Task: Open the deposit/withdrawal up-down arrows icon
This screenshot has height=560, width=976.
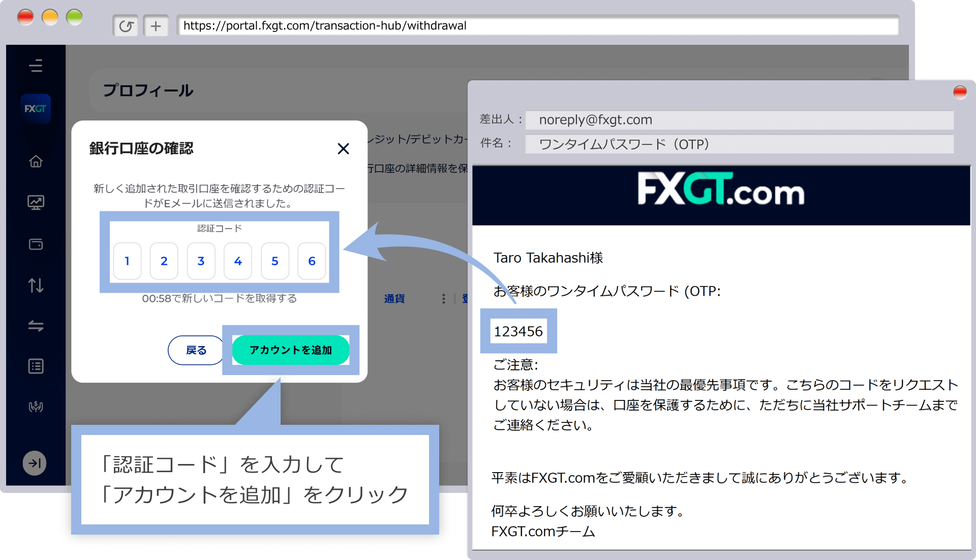Action: (x=36, y=285)
